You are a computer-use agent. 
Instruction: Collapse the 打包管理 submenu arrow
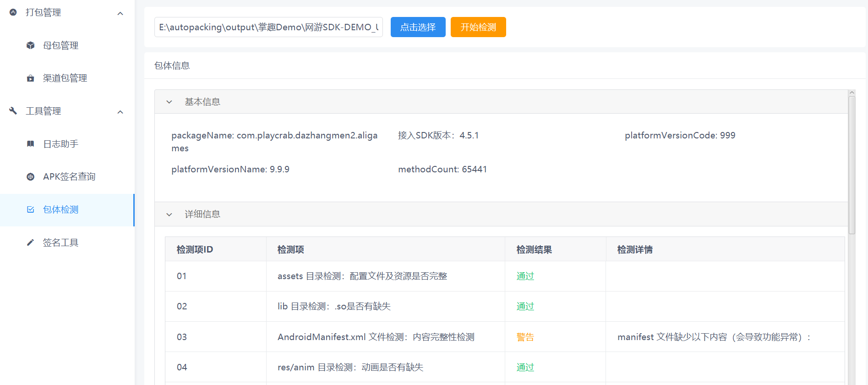[120, 13]
